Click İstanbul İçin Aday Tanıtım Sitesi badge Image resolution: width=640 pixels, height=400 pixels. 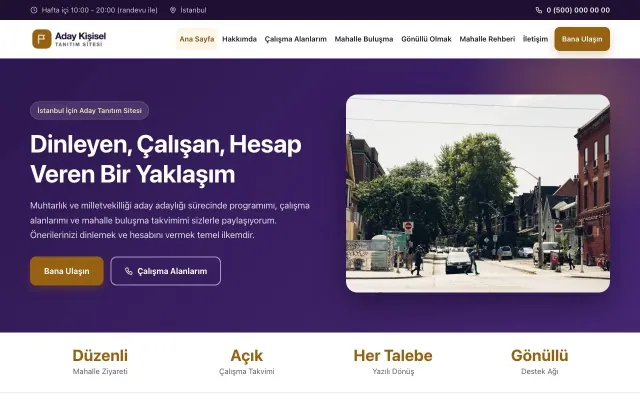pyautogui.click(x=89, y=111)
